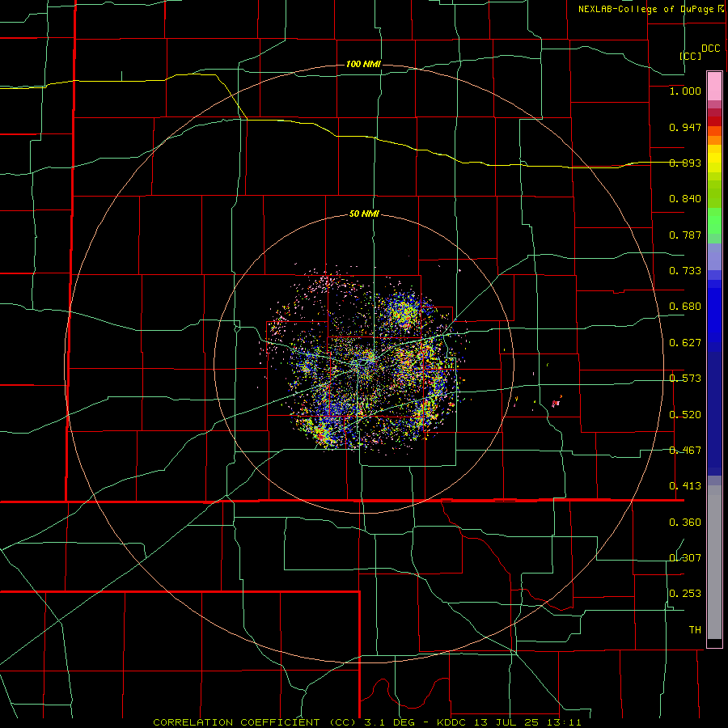Click the 0.413 scale value
The width and height of the screenshot is (728, 728).
pos(685,486)
